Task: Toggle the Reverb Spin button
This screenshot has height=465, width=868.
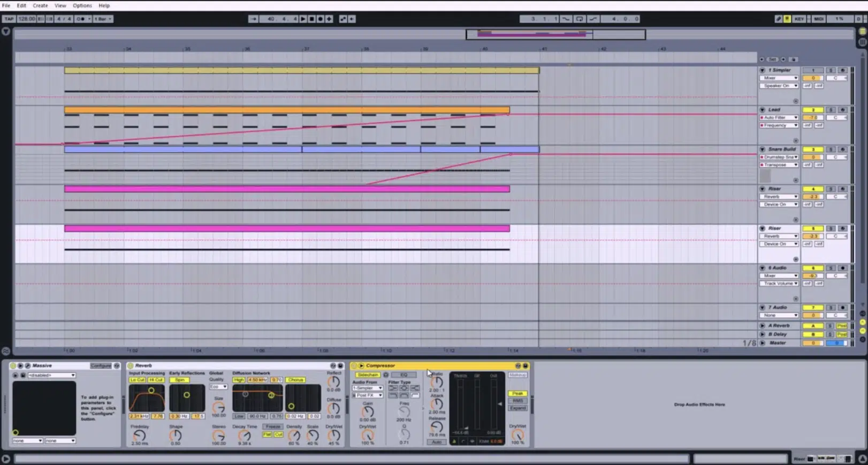Action: [179, 380]
